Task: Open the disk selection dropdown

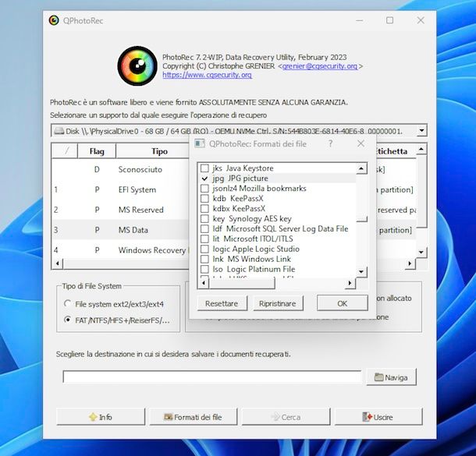Action: [x=421, y=131]
